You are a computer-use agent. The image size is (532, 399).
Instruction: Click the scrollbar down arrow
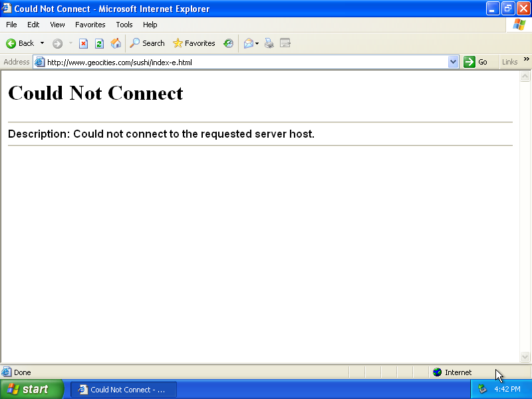525,356
